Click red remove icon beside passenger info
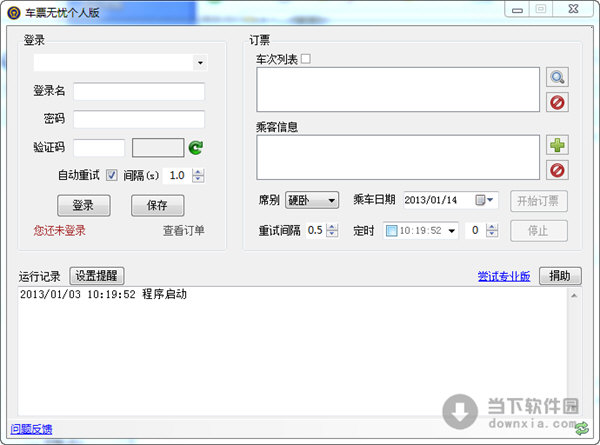The image size is (600, 445). pos(557,170)
